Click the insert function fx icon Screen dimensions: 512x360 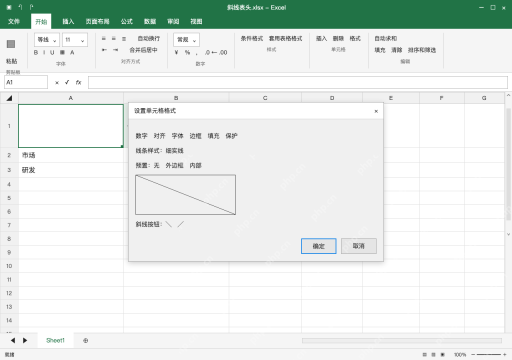[78, 82]
